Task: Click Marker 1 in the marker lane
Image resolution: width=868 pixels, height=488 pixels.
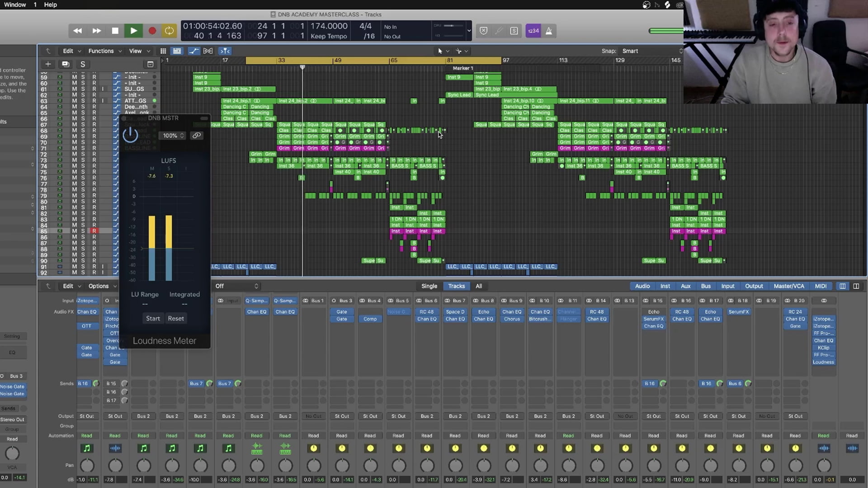Action: (463, 68)
